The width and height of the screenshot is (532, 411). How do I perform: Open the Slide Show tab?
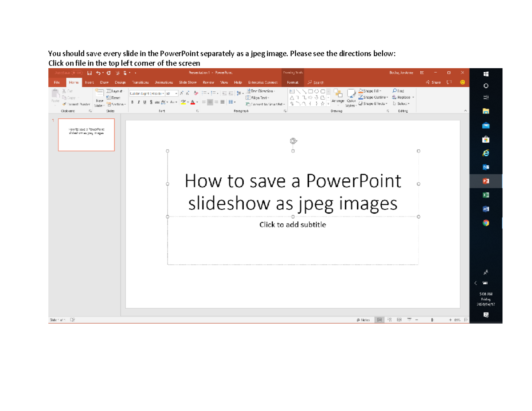(x=187, y=82)
